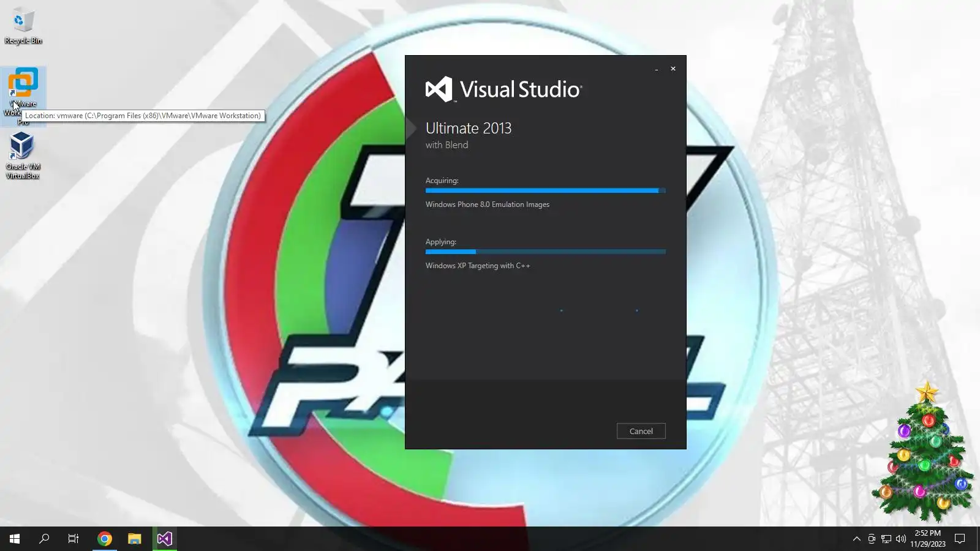Click 'Windows Phone 8.0 Emulation Images' text
Screen dimensions: 980x551
tap(488, 204)
